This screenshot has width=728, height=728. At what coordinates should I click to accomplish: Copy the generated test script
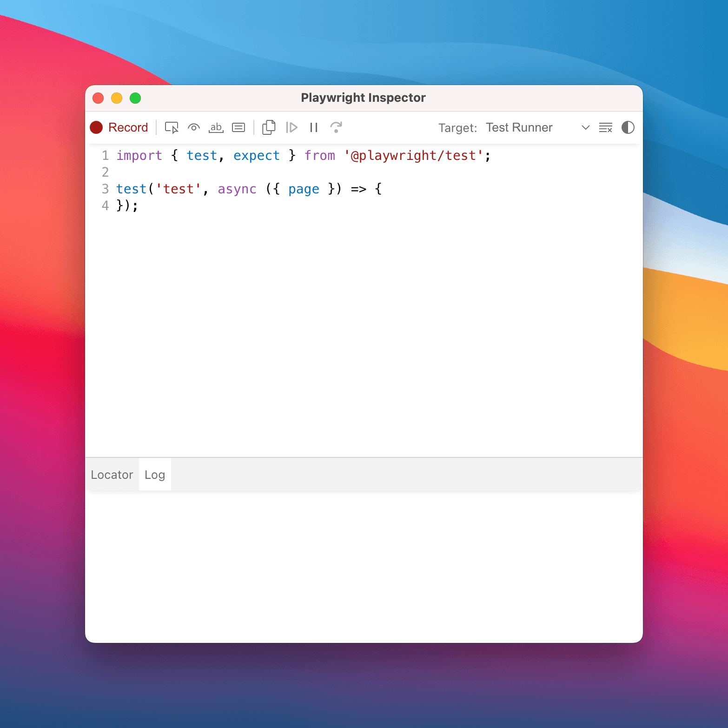click(x=269, y=127)
